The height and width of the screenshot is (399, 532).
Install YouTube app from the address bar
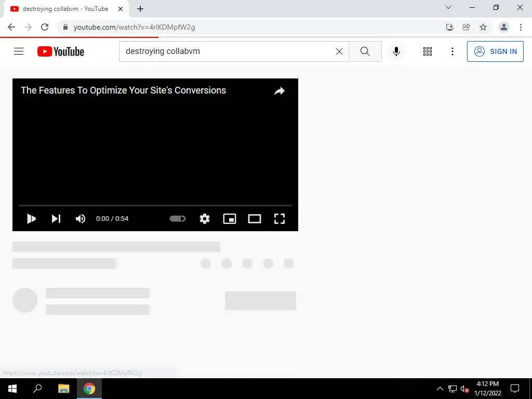coord(450,27)
